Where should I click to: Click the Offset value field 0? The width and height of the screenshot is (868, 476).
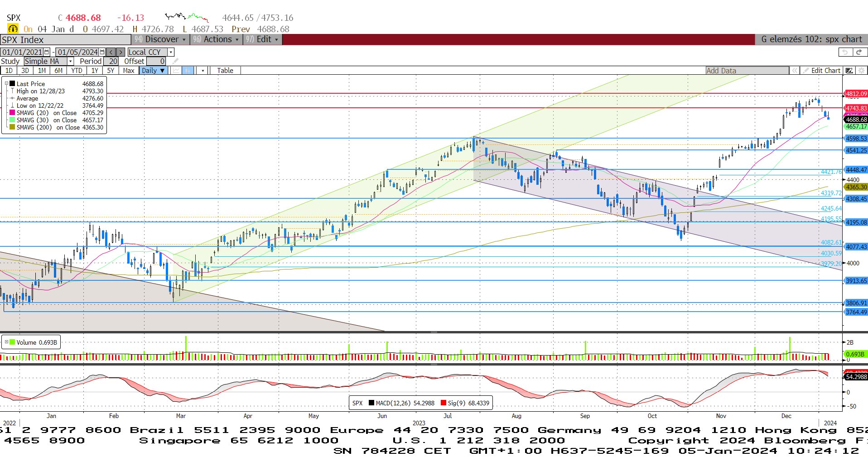click(156, 61)
